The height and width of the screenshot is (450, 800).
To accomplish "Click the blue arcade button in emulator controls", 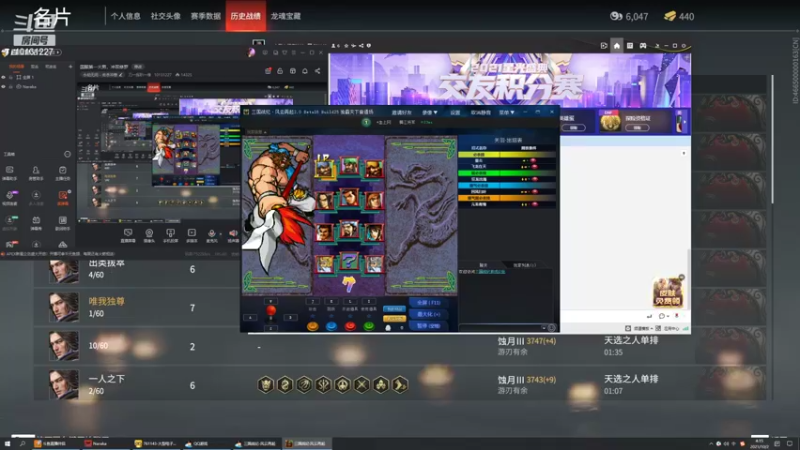I will [332, 326].
